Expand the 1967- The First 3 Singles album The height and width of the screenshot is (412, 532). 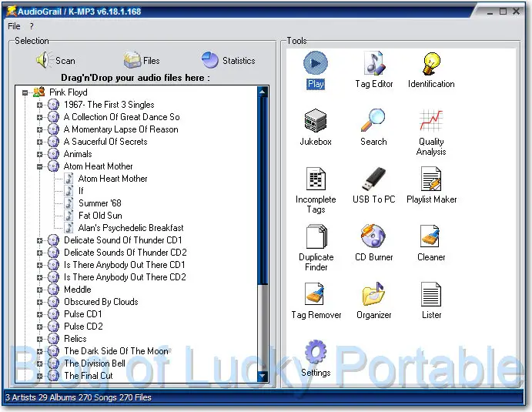coord(40,105)
